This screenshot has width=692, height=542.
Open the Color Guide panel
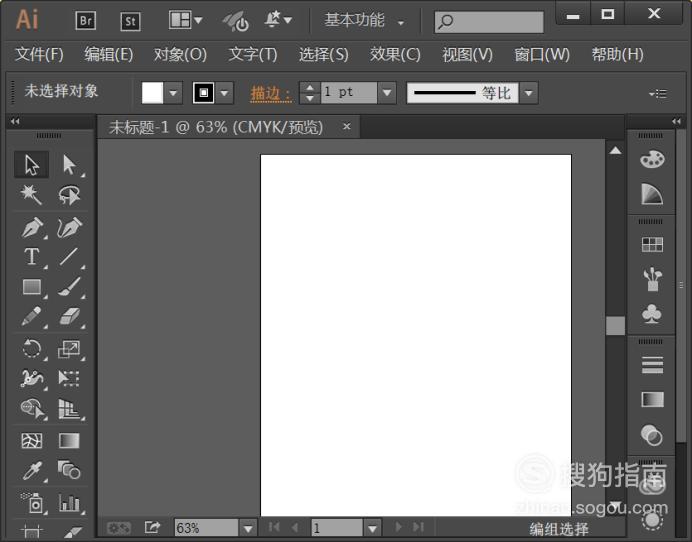click(652, 194)
